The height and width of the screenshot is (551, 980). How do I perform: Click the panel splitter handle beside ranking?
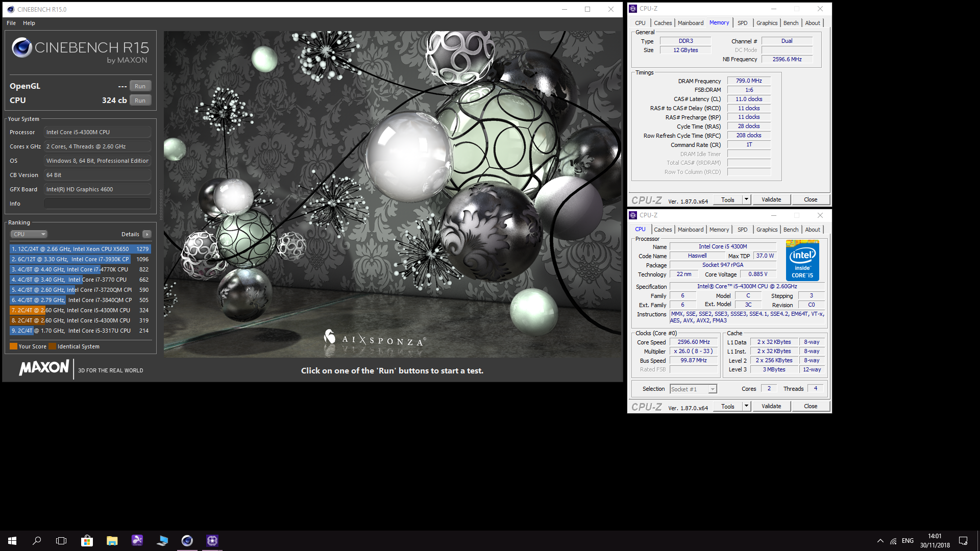click(161, 204)
